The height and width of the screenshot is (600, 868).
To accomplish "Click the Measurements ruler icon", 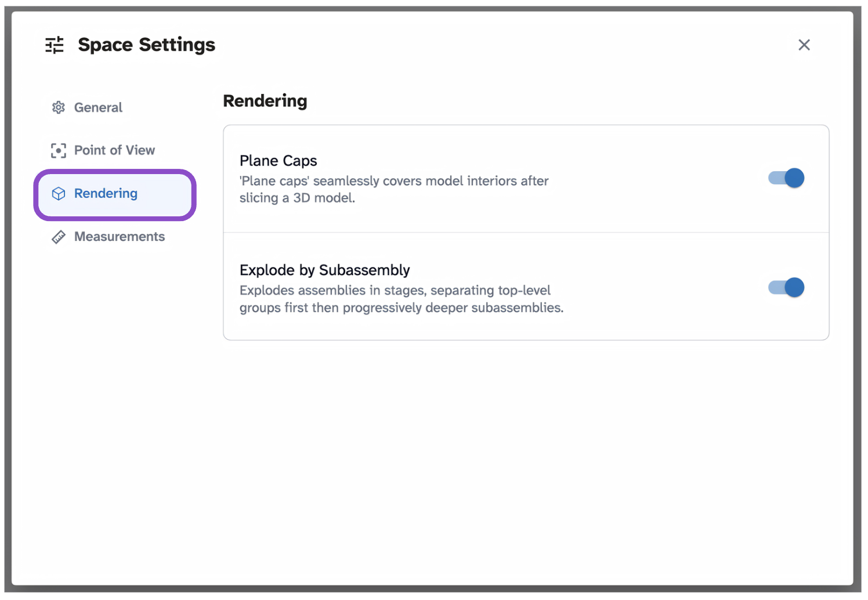I will 58,237.
